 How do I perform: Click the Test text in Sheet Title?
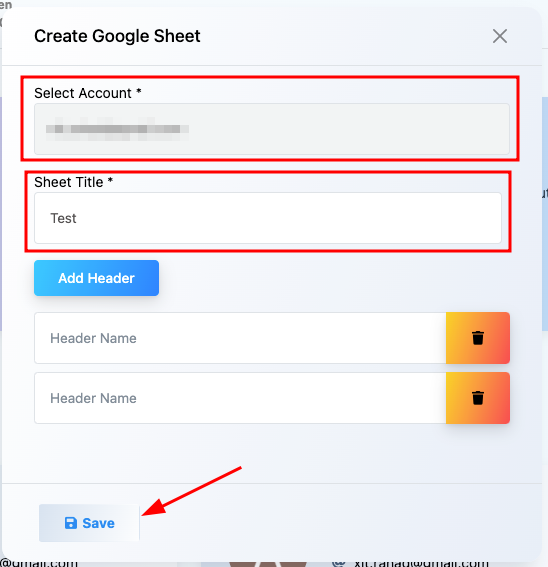tap(63, 218)
